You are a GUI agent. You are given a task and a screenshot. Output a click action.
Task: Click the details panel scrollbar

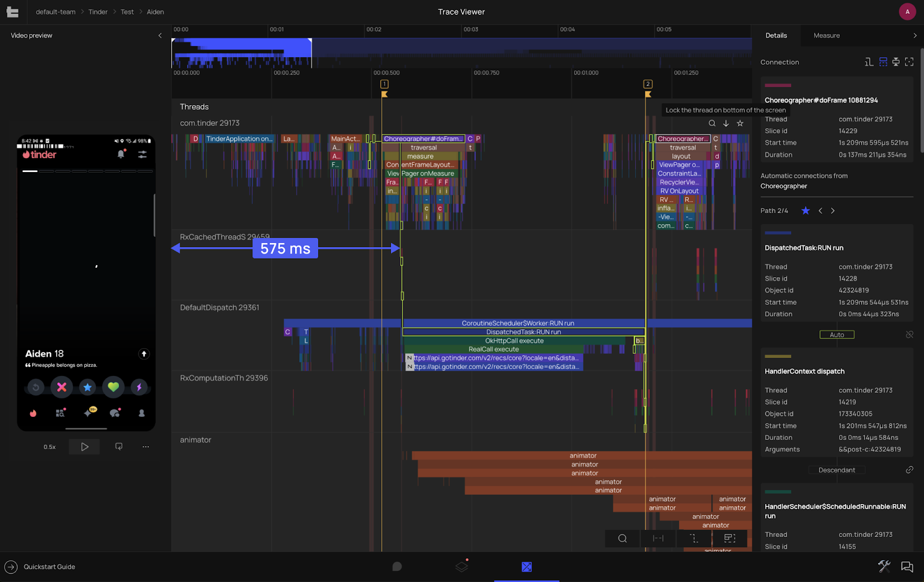922,101
